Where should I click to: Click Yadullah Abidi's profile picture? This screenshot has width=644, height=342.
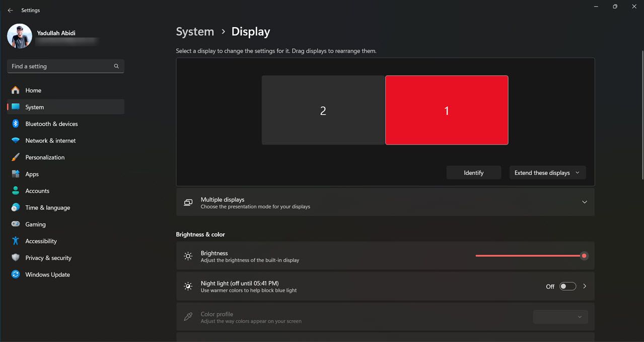click(19, 36)
